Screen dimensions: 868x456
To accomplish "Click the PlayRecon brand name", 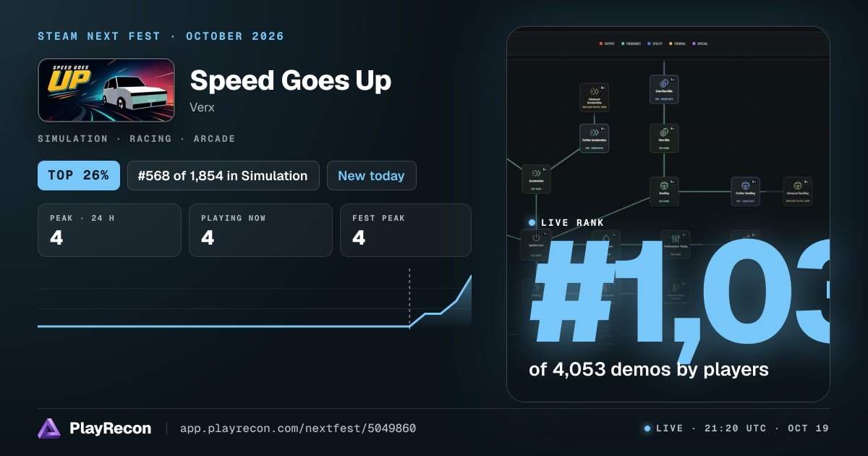I will pyautogui.click(x=111, y=428).
